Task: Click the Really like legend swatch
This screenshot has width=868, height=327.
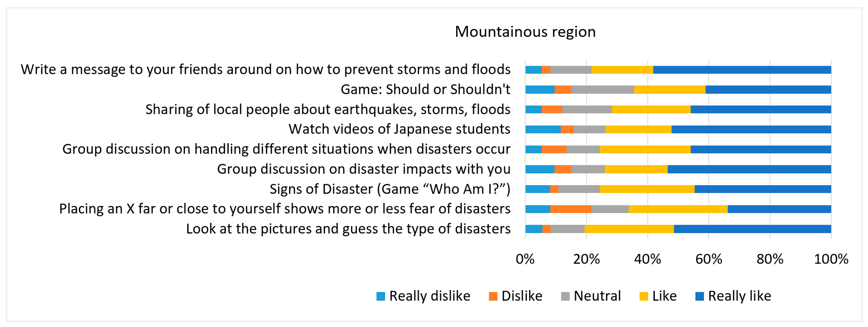Action: pos(699,296)
